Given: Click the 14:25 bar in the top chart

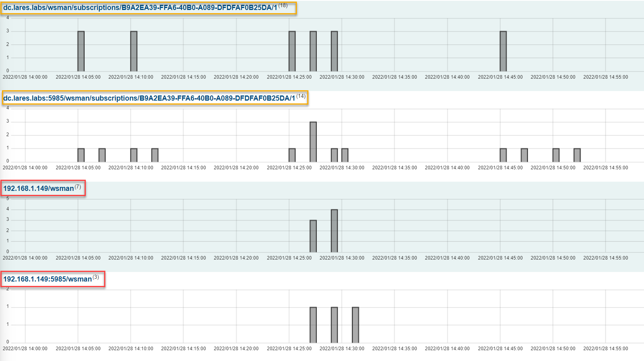Looking at the screenshot, I should 292,51.
